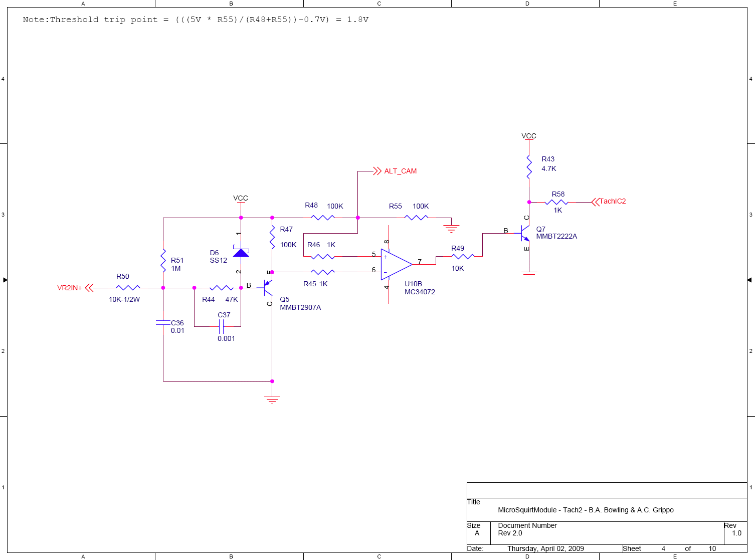Select the VR2IN+ off-page connector

(75, 288)
